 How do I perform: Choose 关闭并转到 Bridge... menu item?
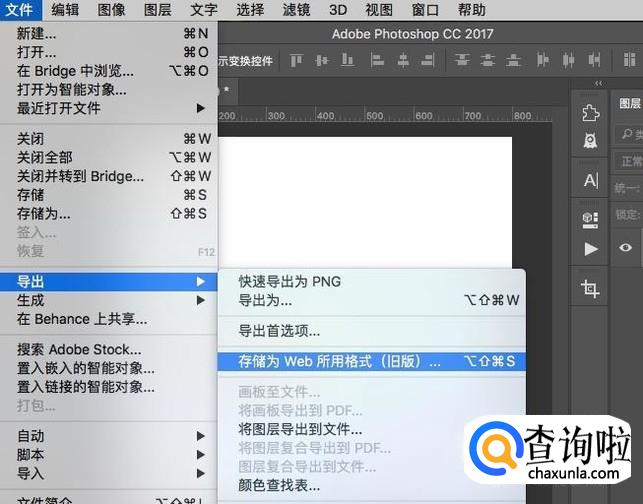[x=109, y=176]
